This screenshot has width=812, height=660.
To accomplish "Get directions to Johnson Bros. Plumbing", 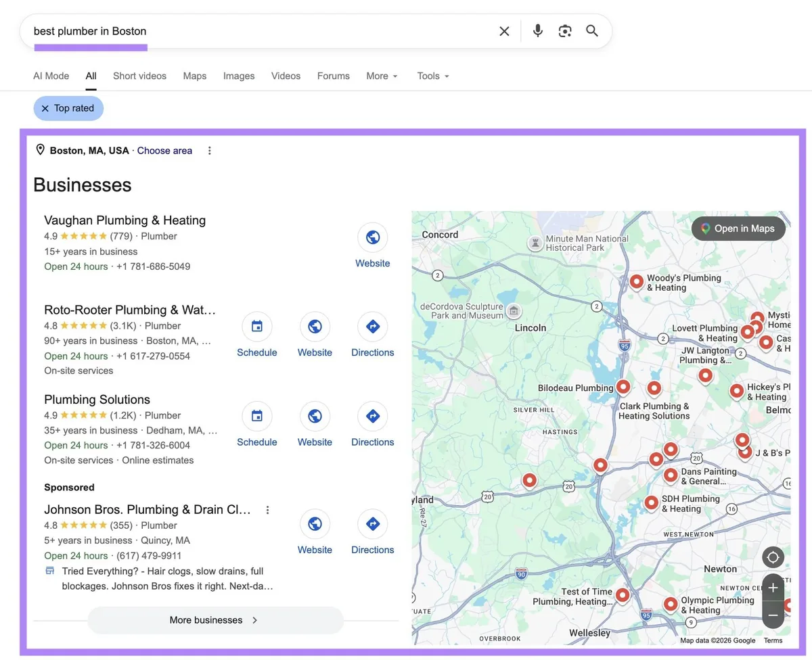I will coord(373,524).
